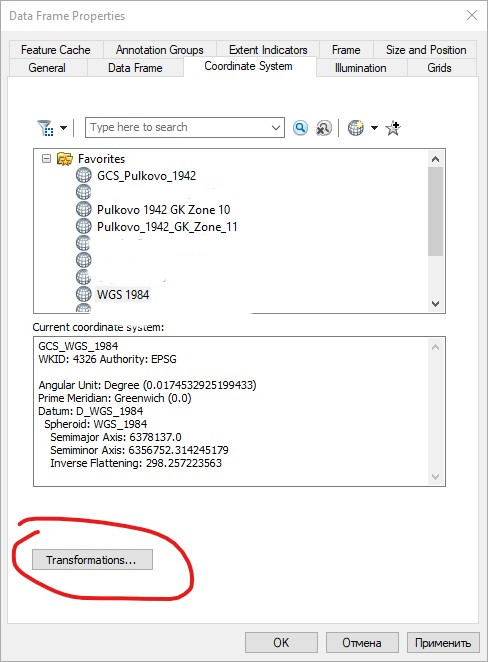488x662 pixels.
Task: Select GCS_Pulkovo_1942 coordinate system
Action: (x=146, y=176)
